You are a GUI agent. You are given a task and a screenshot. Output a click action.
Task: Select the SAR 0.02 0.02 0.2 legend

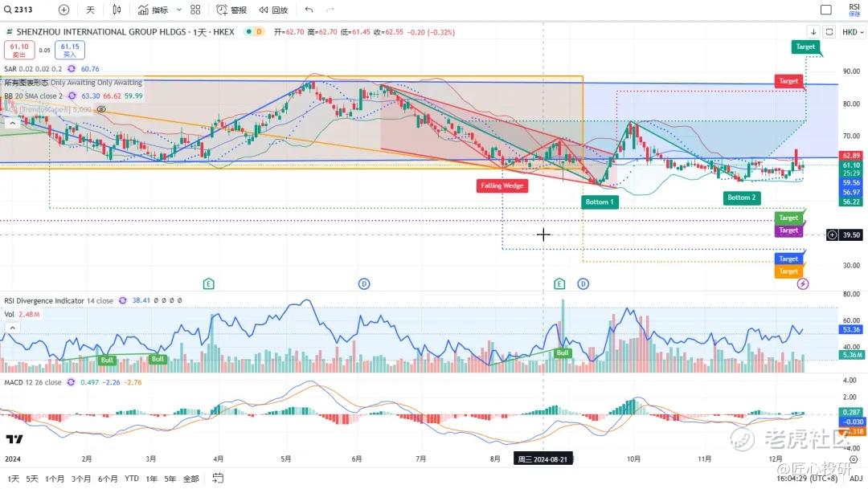coord(33,68)
